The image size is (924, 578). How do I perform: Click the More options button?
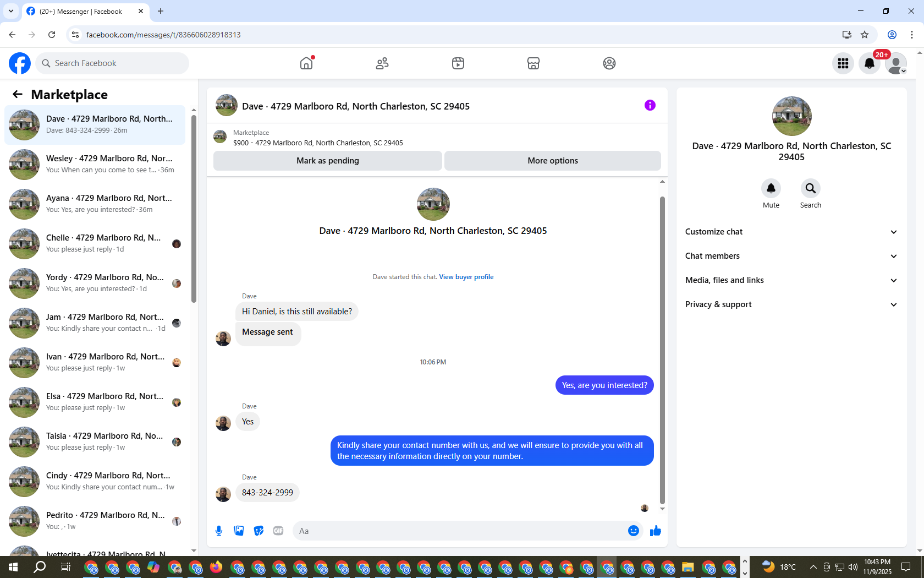[553, 161]
